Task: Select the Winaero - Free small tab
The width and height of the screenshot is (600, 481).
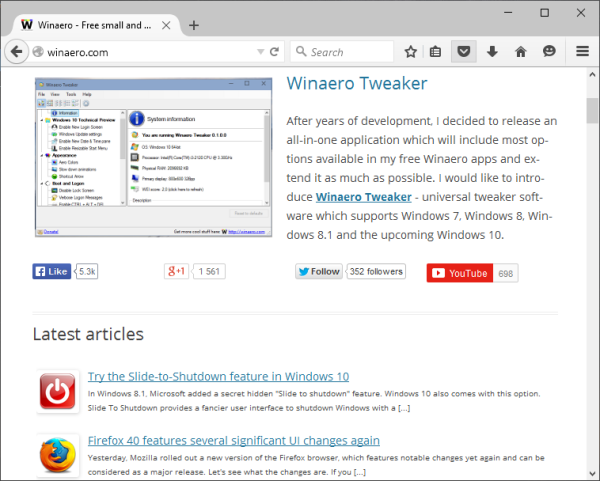Action: [95, 25]
